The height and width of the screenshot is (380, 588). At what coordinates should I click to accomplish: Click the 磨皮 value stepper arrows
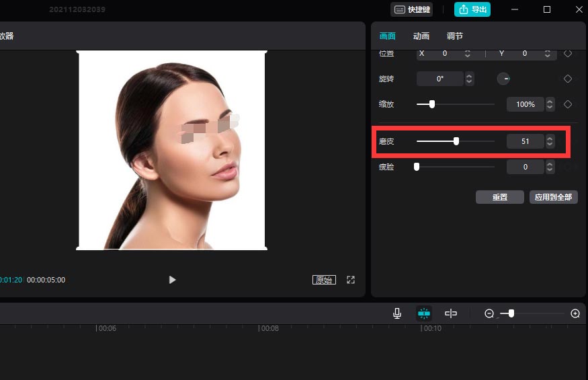550,141
